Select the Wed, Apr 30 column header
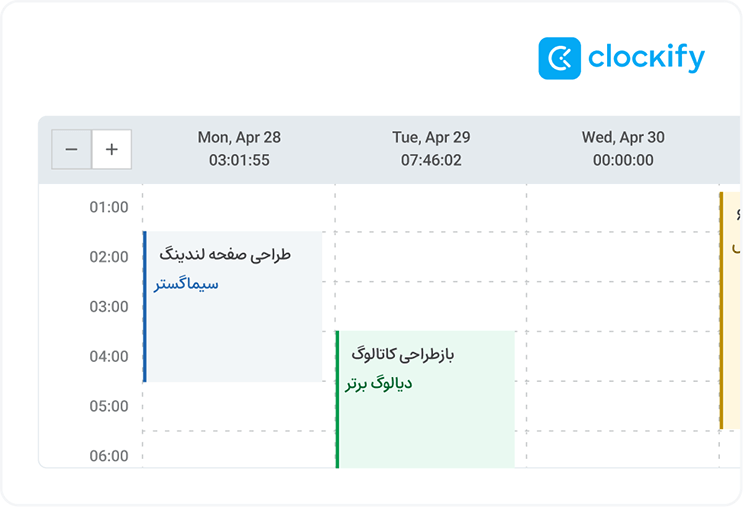This screenshot has height=507, width=743. point(623,138)
